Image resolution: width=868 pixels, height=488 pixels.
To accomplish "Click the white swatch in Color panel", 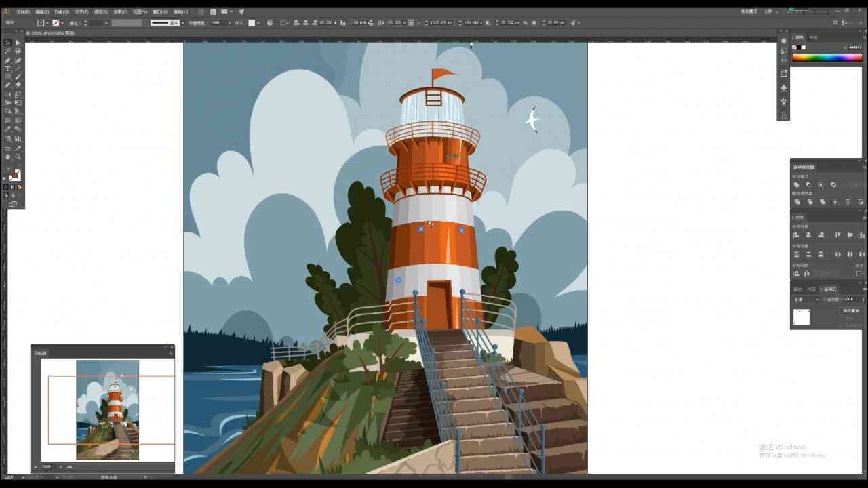I will tap(804, 47).
